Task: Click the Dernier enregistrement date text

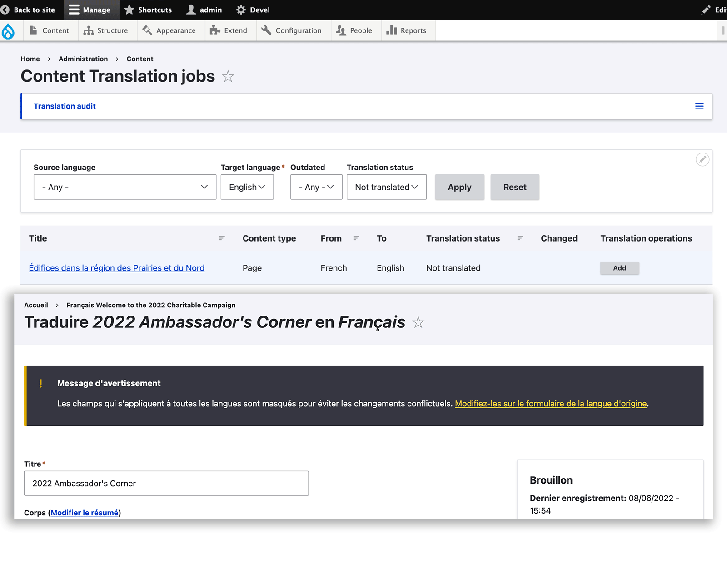Action: click(x=604, y=504)
